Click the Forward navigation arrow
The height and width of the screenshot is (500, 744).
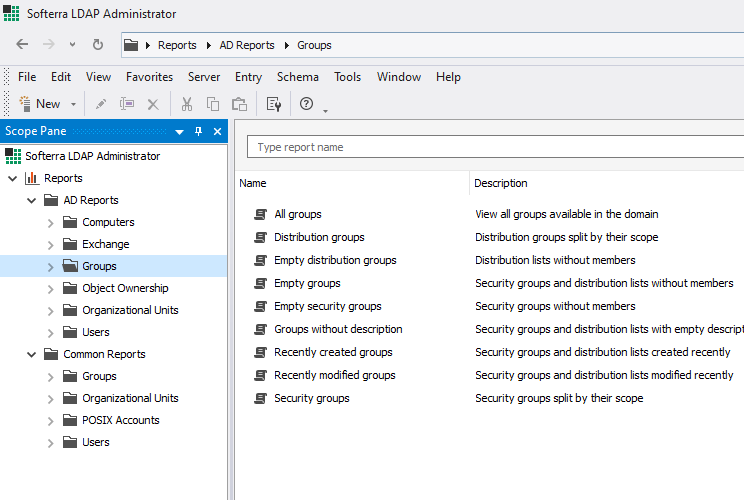(48, 45)
